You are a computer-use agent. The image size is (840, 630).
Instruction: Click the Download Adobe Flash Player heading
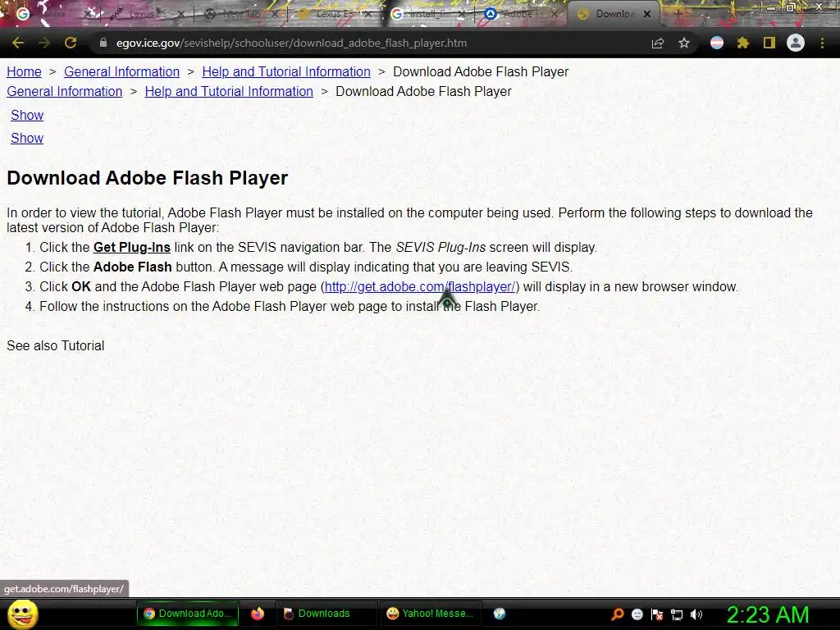(x=148, y=178)
